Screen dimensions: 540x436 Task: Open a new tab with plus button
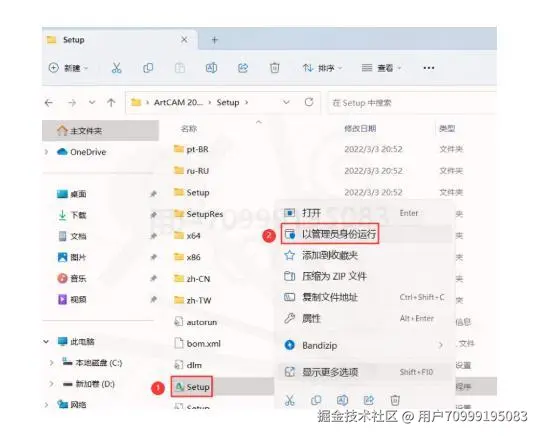215,40
